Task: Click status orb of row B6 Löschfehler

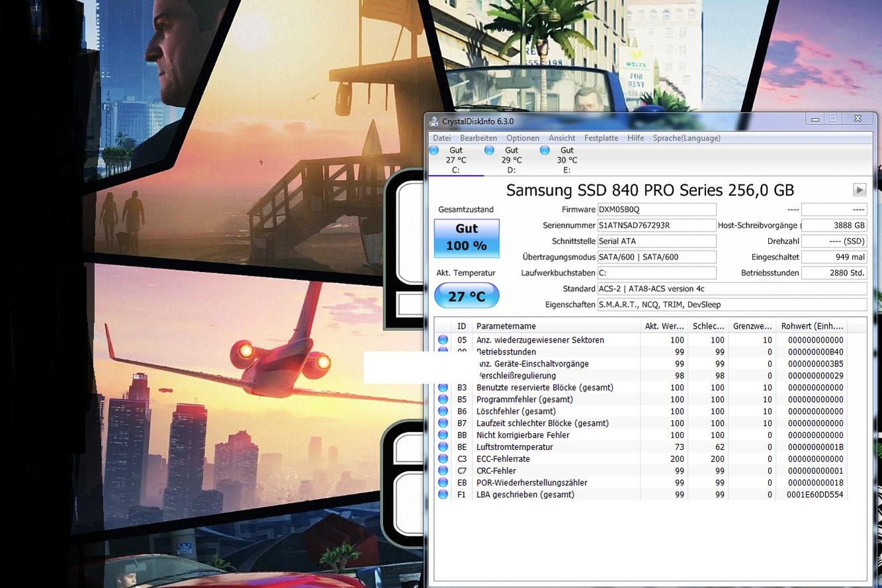Action: click(443, 411)
